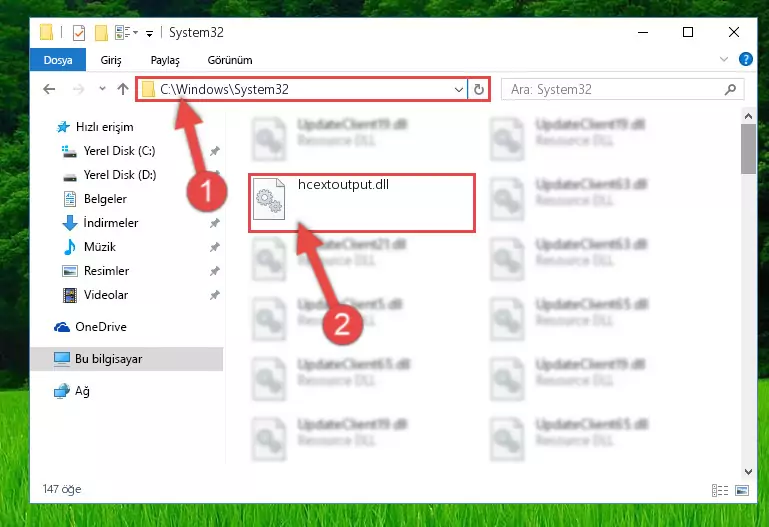The image size is (769, 527).
Task: Click the 147 öğe status text
Action: 62,489
